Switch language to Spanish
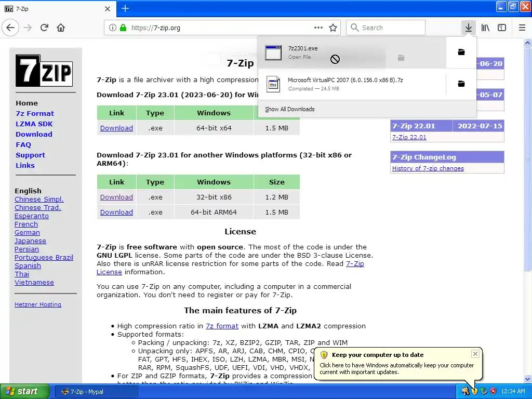 click(28, 265)
